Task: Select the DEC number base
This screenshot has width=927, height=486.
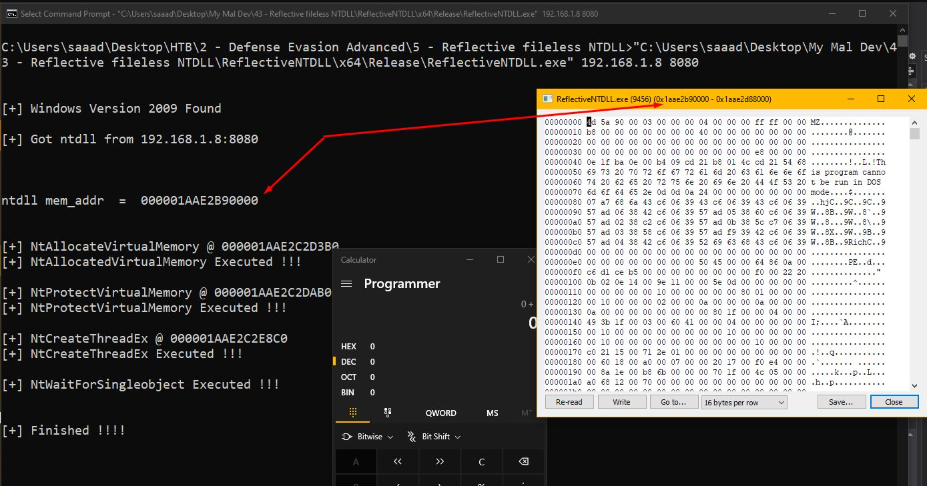Action: tap(358, 362)
